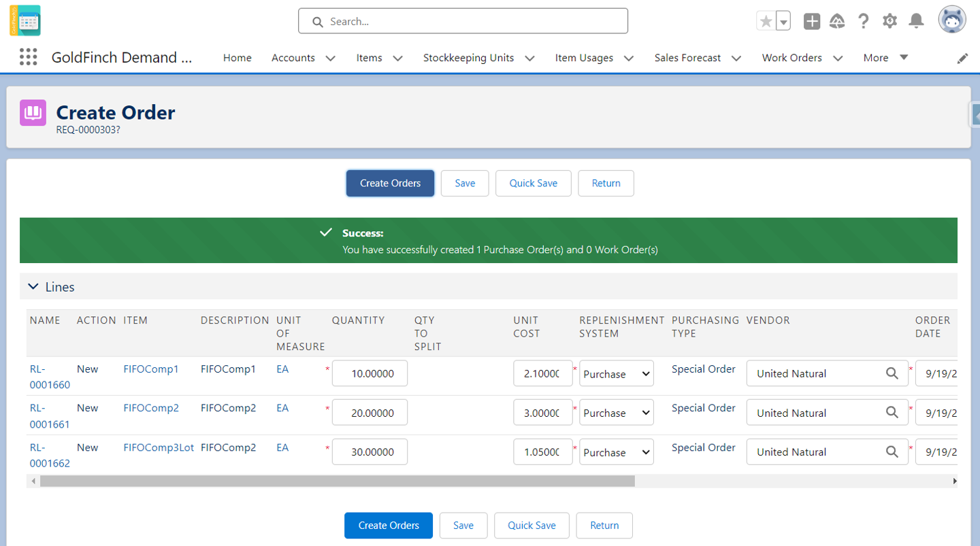Click the edit navigation pencil icon
Screen dimensions: 980x546
click(962, 58)
